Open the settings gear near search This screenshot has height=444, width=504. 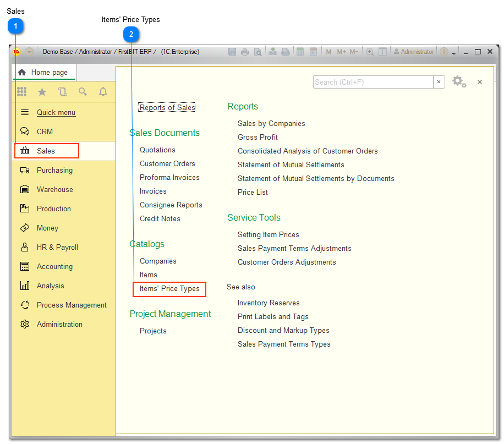[x=459, y=81]
